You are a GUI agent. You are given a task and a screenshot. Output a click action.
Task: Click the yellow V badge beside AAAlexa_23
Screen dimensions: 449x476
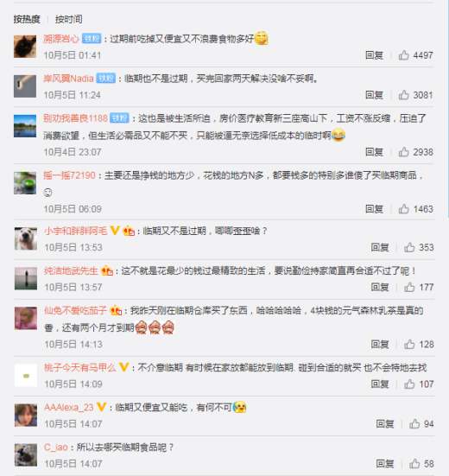tap(101, 407)
